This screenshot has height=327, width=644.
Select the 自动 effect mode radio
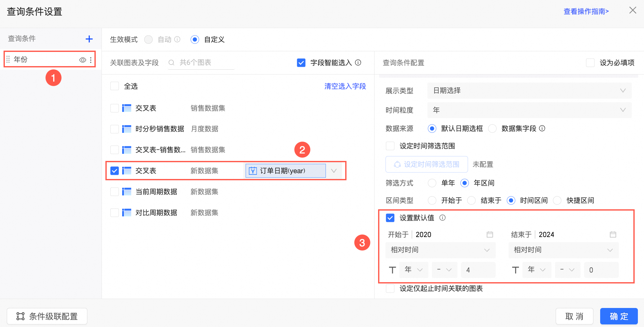(149, 39)
